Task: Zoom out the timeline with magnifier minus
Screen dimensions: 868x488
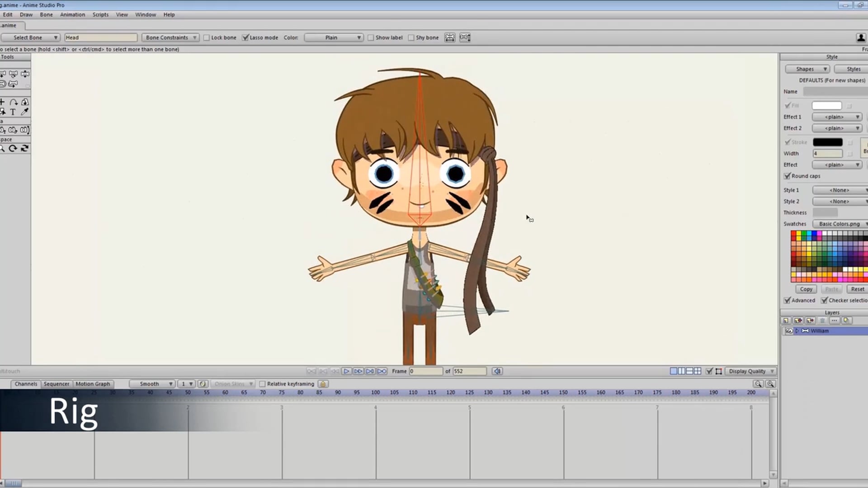Action: tap(758, 384)
